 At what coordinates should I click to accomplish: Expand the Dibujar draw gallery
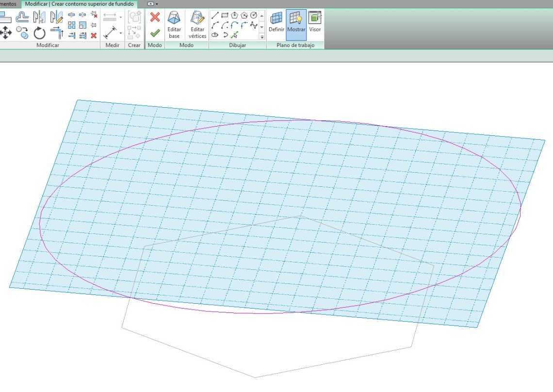(262, 36)
